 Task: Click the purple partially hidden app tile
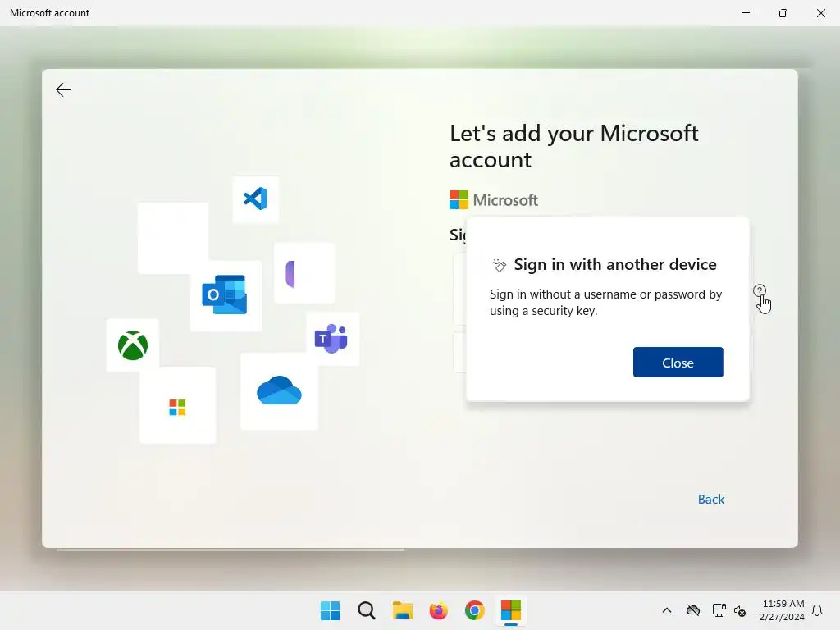[x=304, y=273]
